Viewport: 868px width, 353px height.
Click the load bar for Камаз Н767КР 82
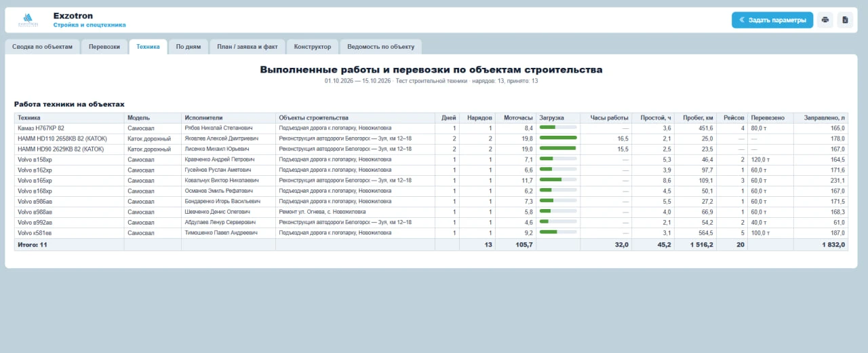point(557,128)
